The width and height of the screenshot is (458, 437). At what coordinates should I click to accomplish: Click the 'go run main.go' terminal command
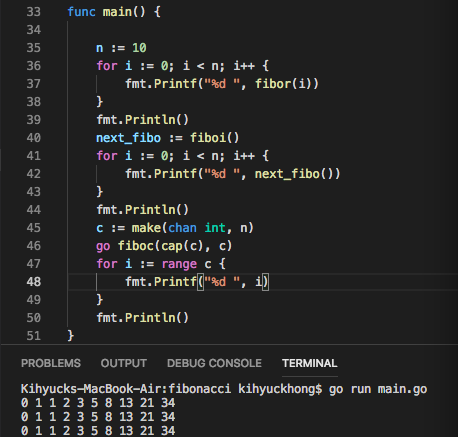coord(378,389)
